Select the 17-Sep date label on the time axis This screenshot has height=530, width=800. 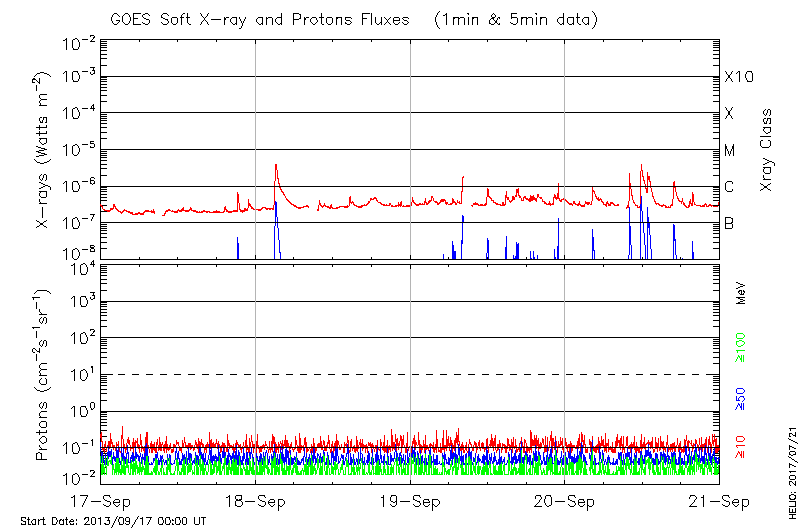101,500
